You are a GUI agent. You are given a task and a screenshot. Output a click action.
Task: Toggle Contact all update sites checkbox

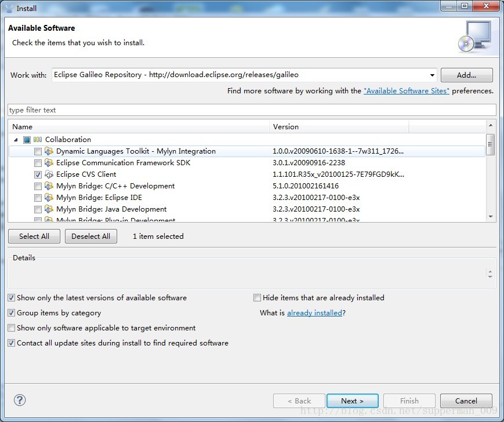click(x=11, y=343)
